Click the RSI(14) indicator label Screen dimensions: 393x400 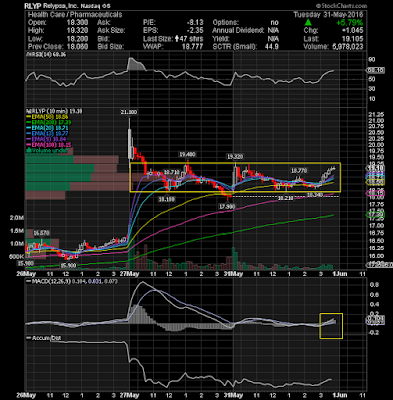pos(46,55)
